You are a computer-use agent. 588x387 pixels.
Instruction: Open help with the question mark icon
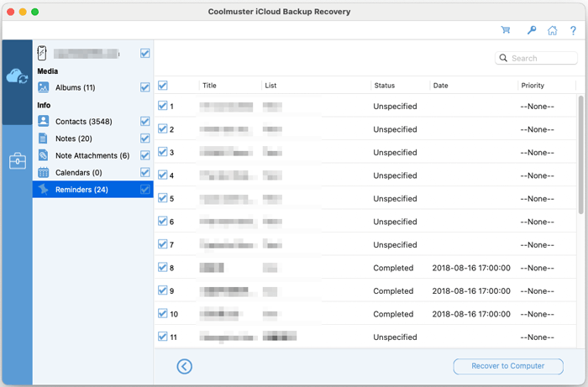click(573, 30)
